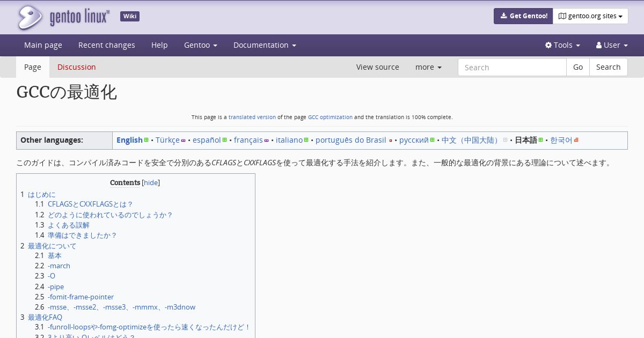The width and height of the screenshot is (644, 338).
Task: Switch language to español
Action: tap(207, 140)
